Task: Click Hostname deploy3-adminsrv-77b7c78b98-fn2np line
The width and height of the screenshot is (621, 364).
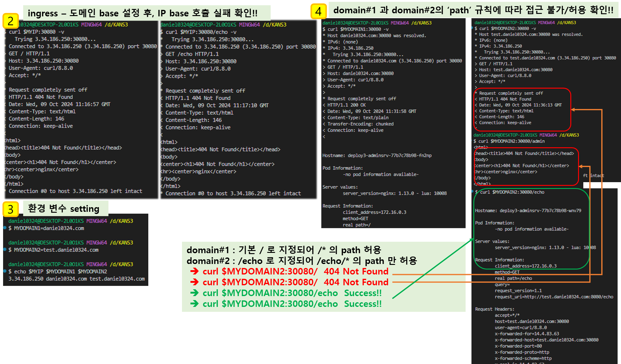Action: (377, 156)
